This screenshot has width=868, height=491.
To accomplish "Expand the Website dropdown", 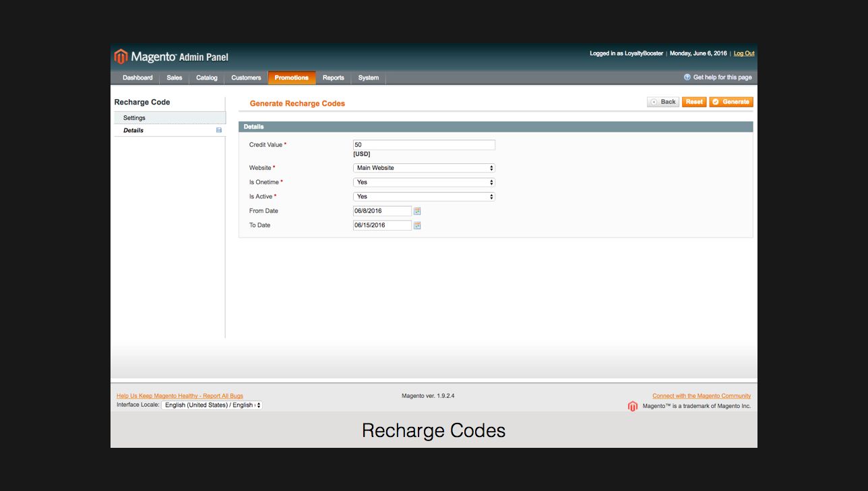I will 424,168.
